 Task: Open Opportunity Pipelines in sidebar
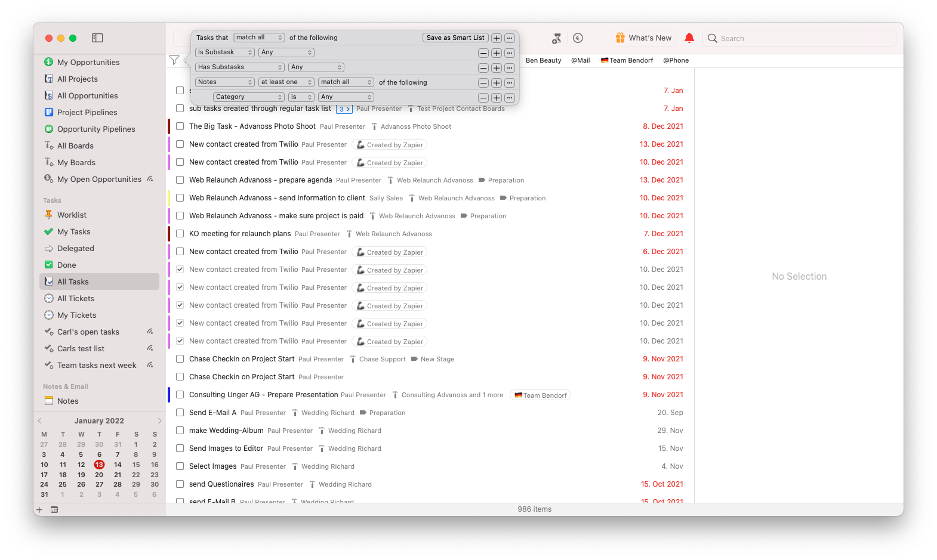click(96, 129)
